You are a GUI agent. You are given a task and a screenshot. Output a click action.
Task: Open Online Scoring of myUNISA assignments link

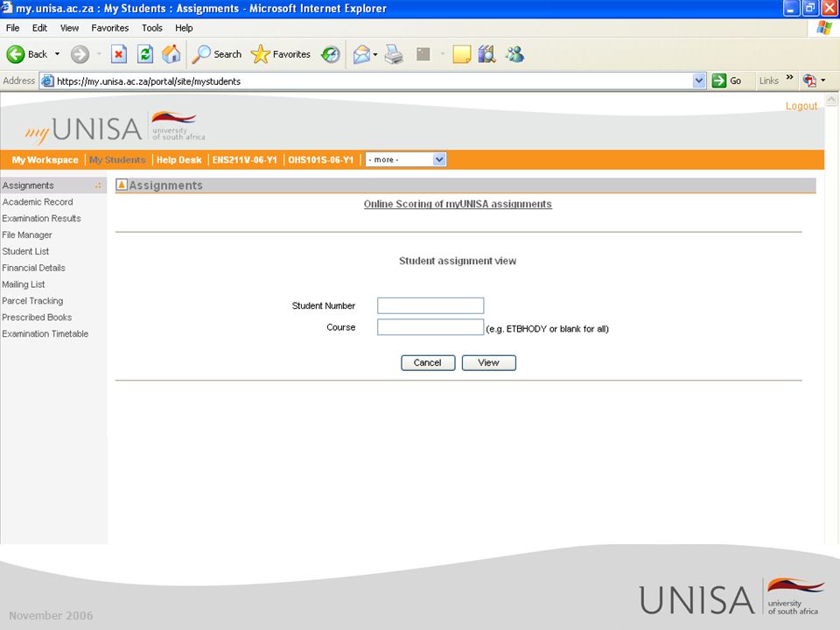point(458,204)
